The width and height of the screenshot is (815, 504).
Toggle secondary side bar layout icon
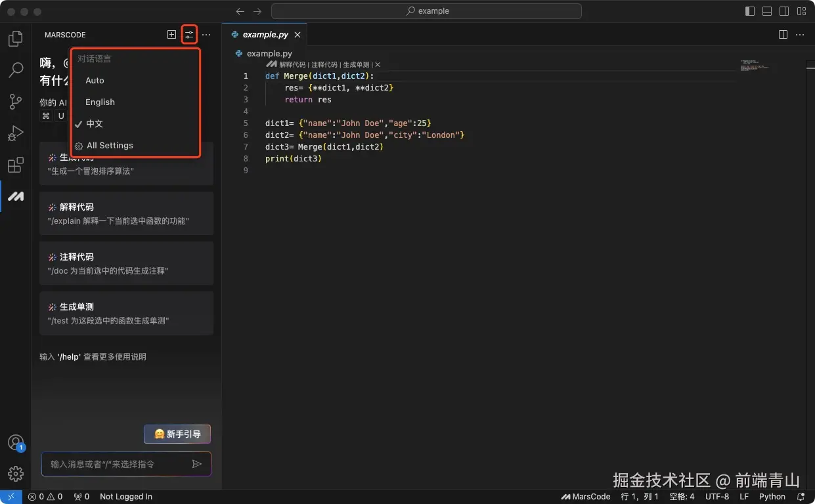(x=784, y=11)
